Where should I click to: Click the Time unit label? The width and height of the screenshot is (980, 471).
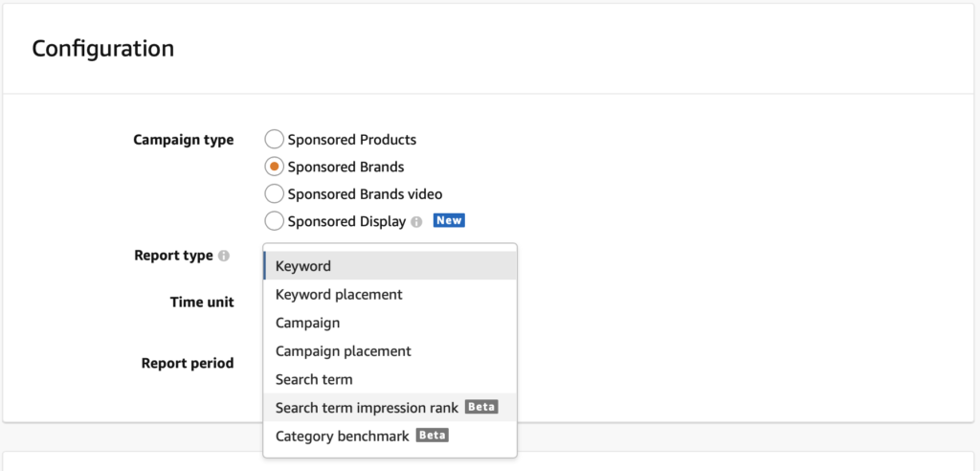(x=202, y=302)
